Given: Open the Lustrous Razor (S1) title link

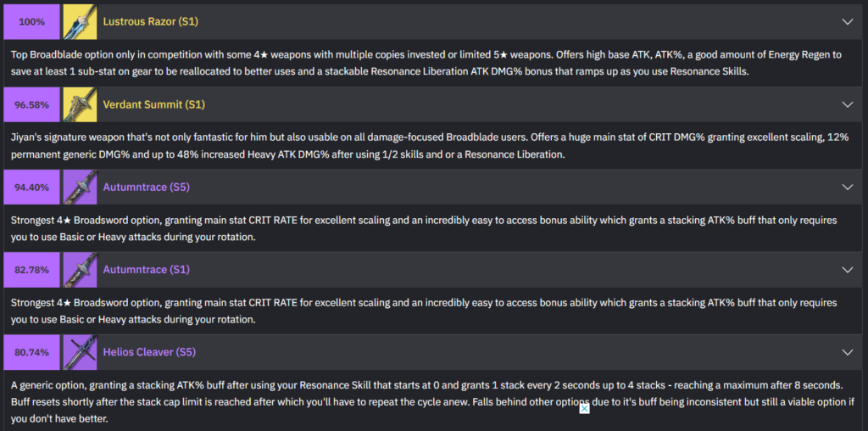Looking at the screenshot, I should click(x=150, y=21).
